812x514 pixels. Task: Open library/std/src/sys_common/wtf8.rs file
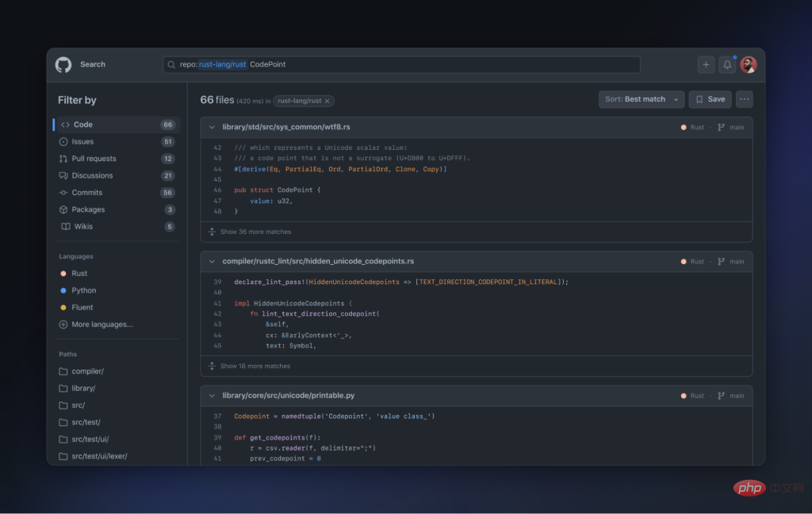click(x=286, y=127)
